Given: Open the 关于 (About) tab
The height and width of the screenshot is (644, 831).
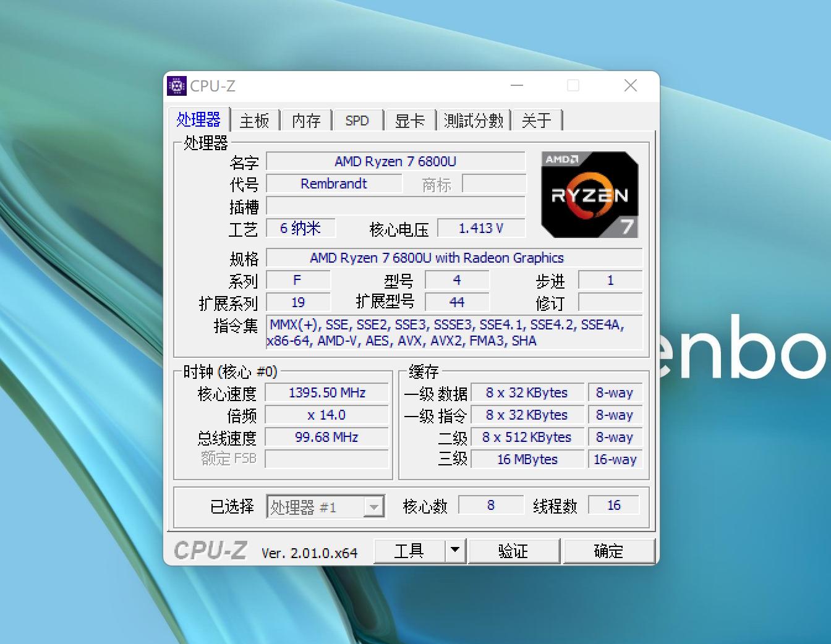Looking at the screenshot, I should pos(537,121).
